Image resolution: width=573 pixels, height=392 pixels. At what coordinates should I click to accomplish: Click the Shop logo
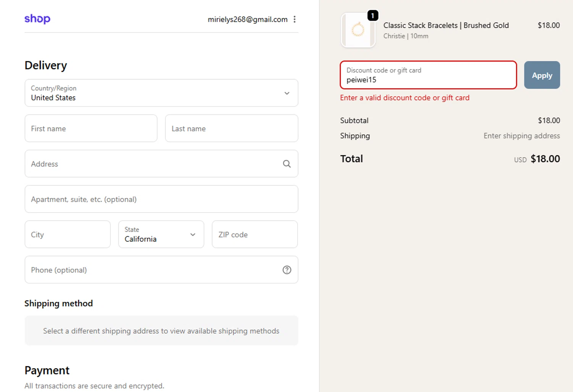point(37,19)
